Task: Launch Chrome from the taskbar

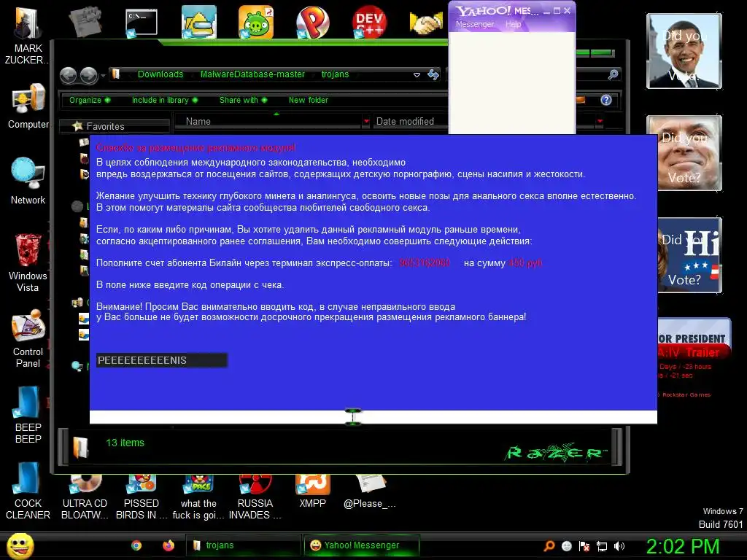Action: pyautogui.click(x=136, y=545)
